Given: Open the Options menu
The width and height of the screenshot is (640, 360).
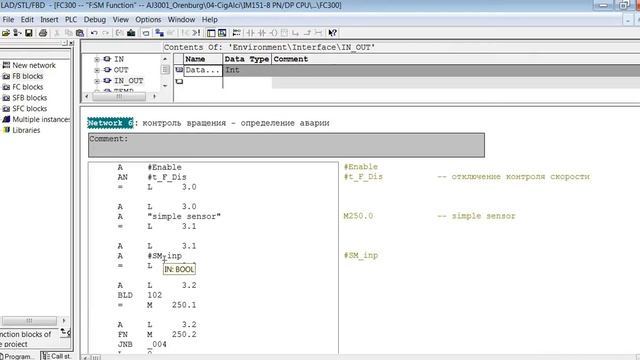Looking at the screenshot, I should click(148, 20).
